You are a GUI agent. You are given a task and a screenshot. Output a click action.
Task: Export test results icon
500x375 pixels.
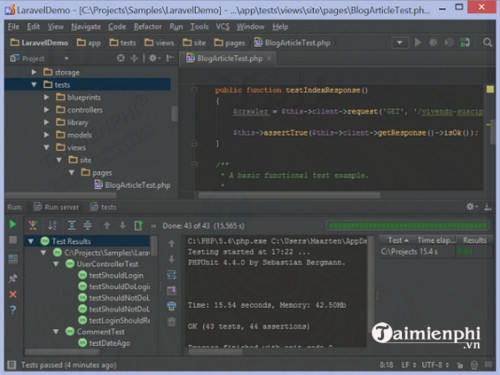coord(138,226)
